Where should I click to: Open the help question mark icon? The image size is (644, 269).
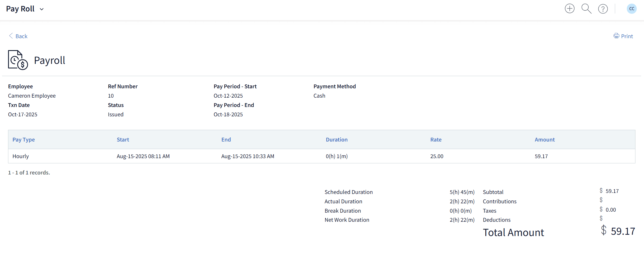pyautogui.click(x=603, y=9)
